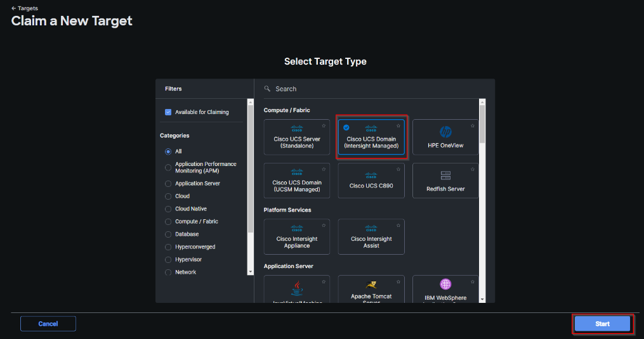This screenshot has width=644, height=339.
Task: Toggle the Available for Claiming checkbox
Action: pyautogui.click(x=168, y=112)
